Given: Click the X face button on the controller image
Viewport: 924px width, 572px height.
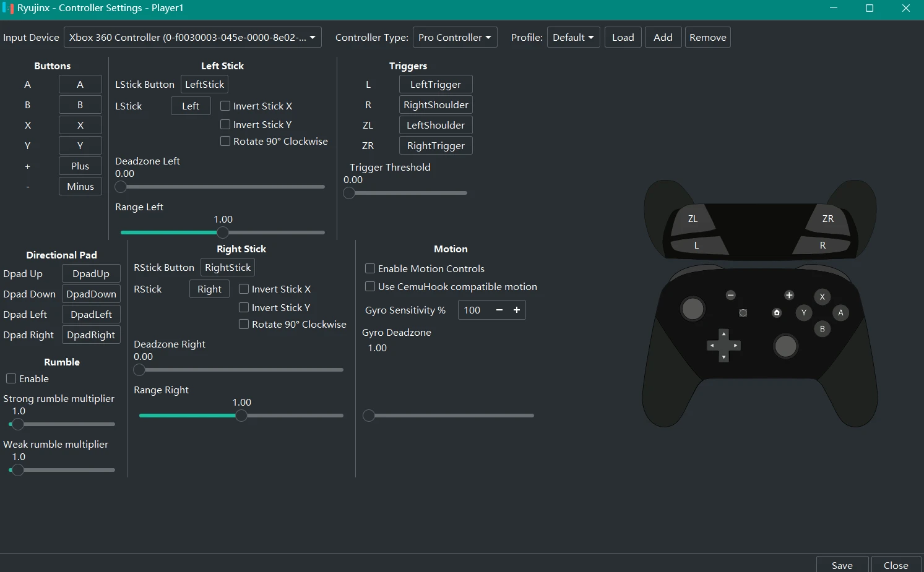Looking at the screenshot, I should pos(822,297).
